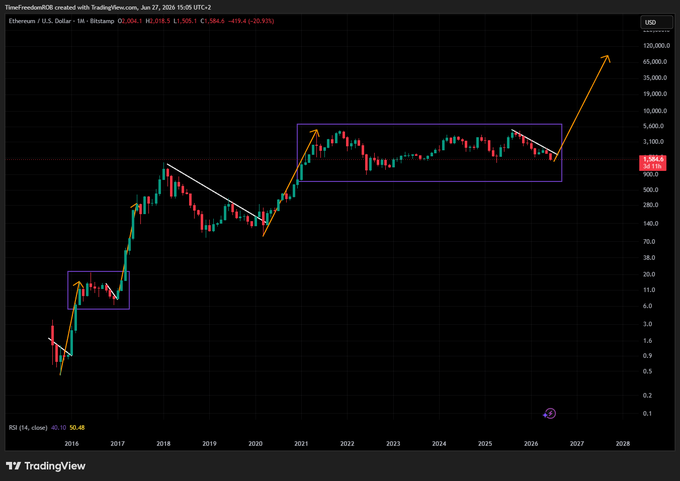Click the 2017 label on time axis
This screenshot has width=680, height=481.
pyautogui.click(x=118, y=444)
